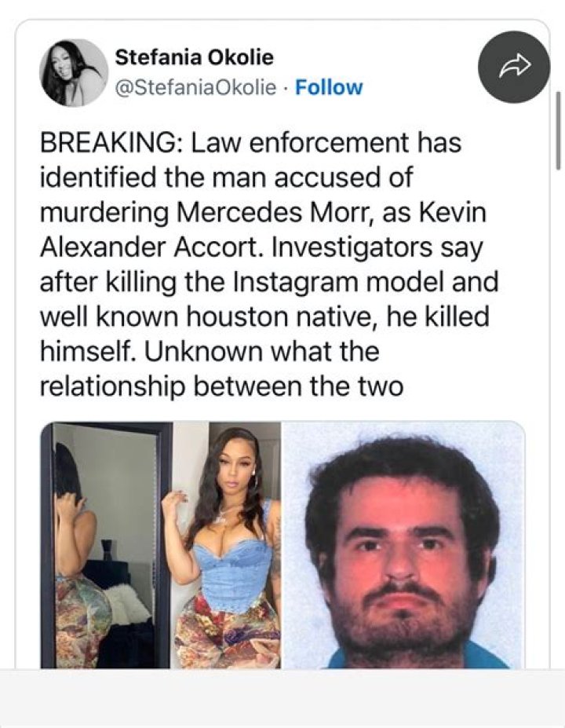Viewport: 565px width, 728px height.
Task: Click the separator dot before Follow
Action: (x=286, y=88)
